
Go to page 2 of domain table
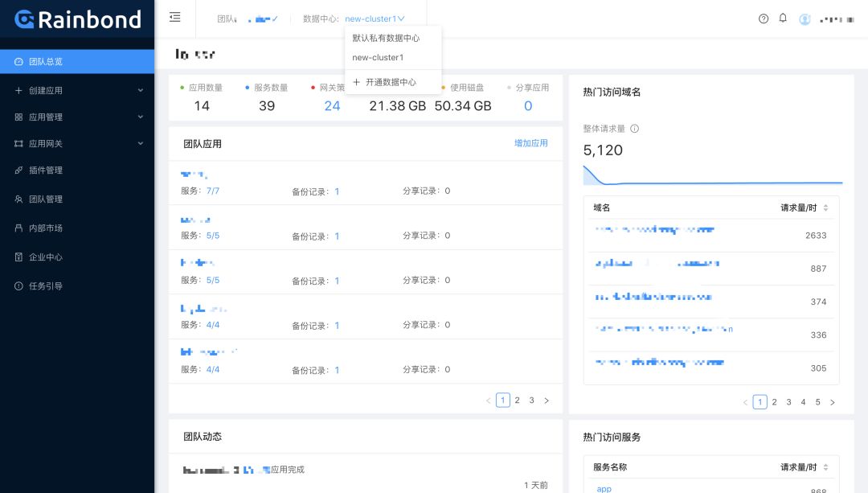[x=775, y=402]
